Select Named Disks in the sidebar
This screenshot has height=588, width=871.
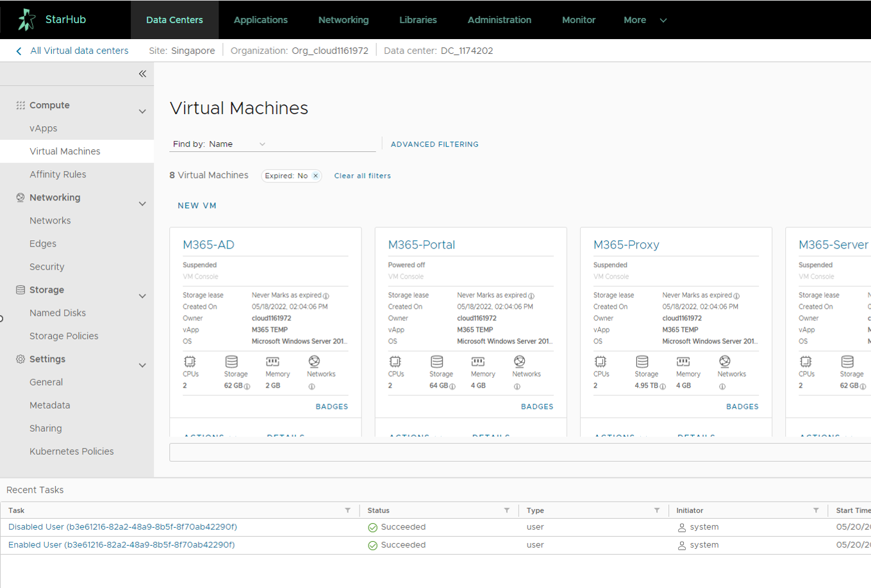point(58,313)
